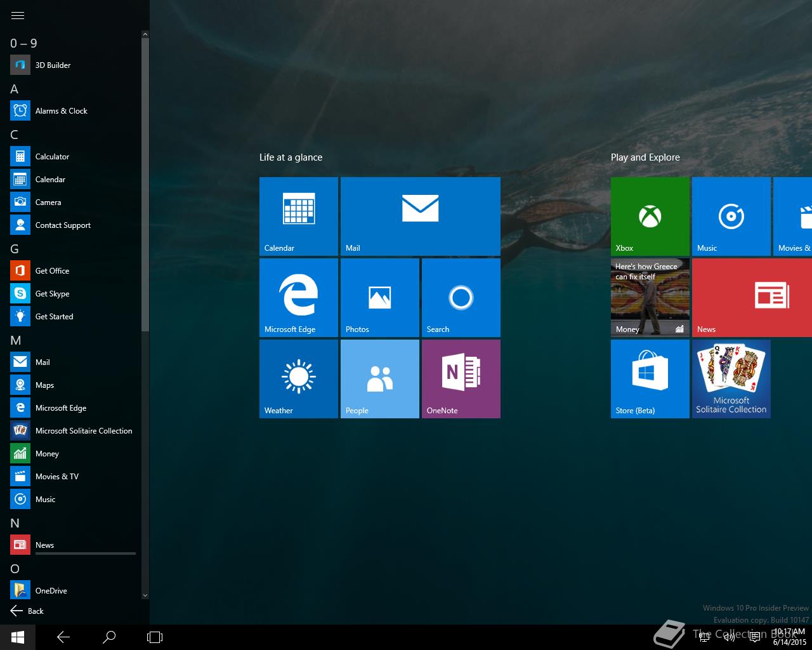Jump using the 0 – 9 group header
This screenshot has width=812, height=650.
[23, 43]
